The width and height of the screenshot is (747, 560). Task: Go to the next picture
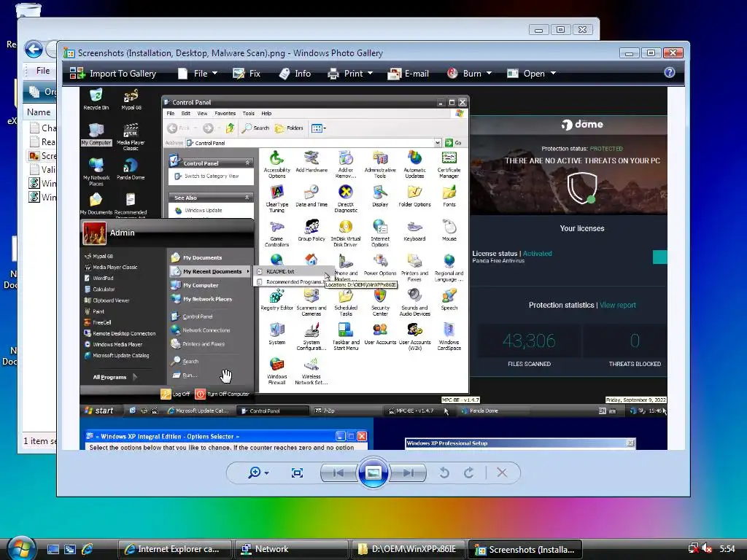click(408, 472)
